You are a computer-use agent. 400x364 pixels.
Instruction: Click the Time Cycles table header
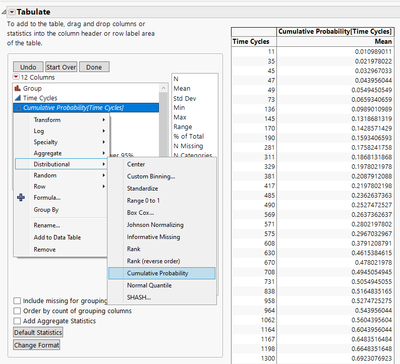coord(251,42)
